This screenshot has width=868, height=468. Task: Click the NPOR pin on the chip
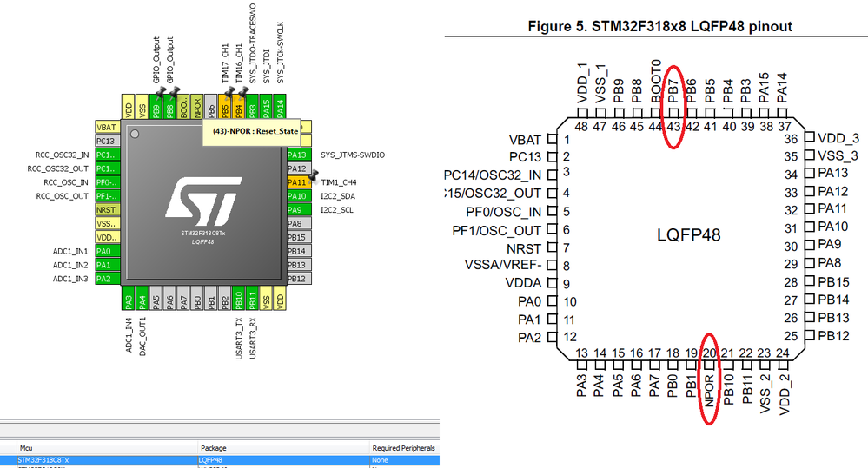pos(197,106)
